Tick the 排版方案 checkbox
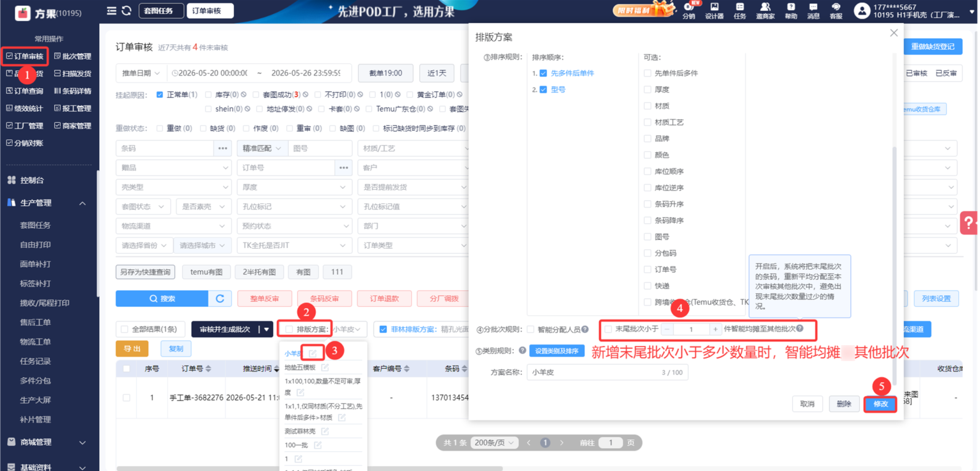The height and width of the screenshot is (471, 980). [x=289, y=329]
